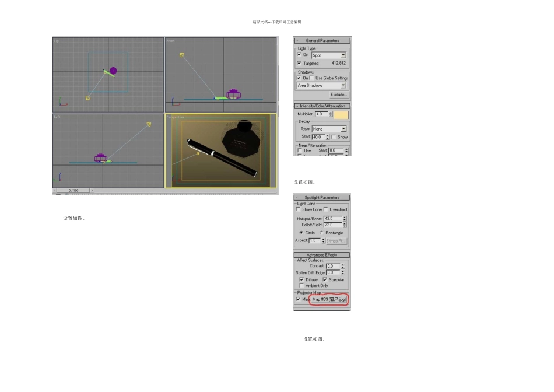Click the 0 / 100 time slider

[x=73, y=191]
